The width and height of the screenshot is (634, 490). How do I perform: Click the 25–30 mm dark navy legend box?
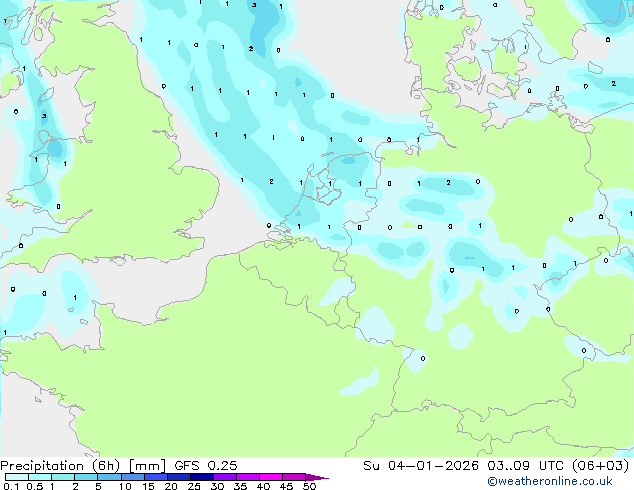pos(202,477)
